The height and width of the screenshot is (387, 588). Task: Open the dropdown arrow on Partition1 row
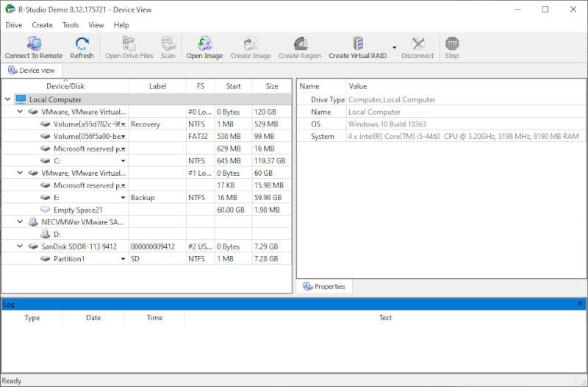click(x=123, y=259)
